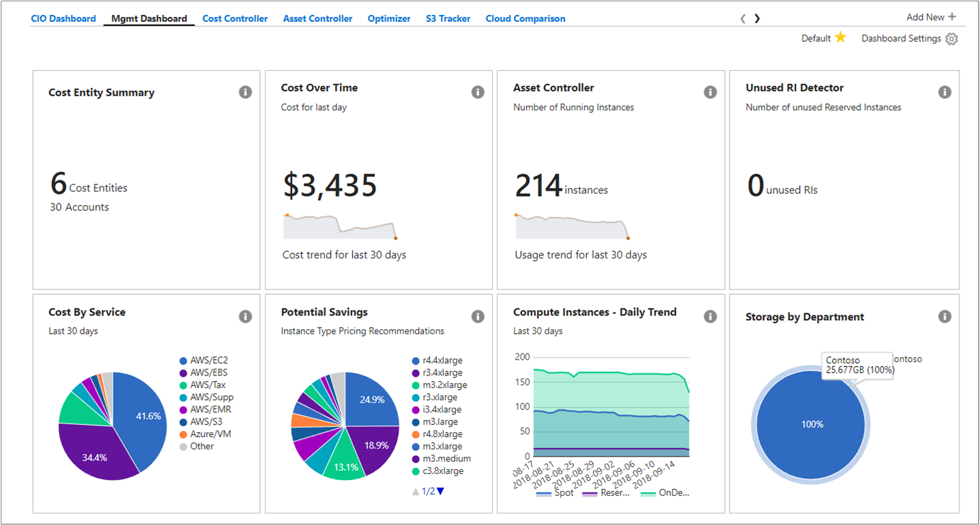The image size is (980, 525).
Task: Toggle AWS/EC2 in Cost By Service legend
Action: (x=203, y=360)
